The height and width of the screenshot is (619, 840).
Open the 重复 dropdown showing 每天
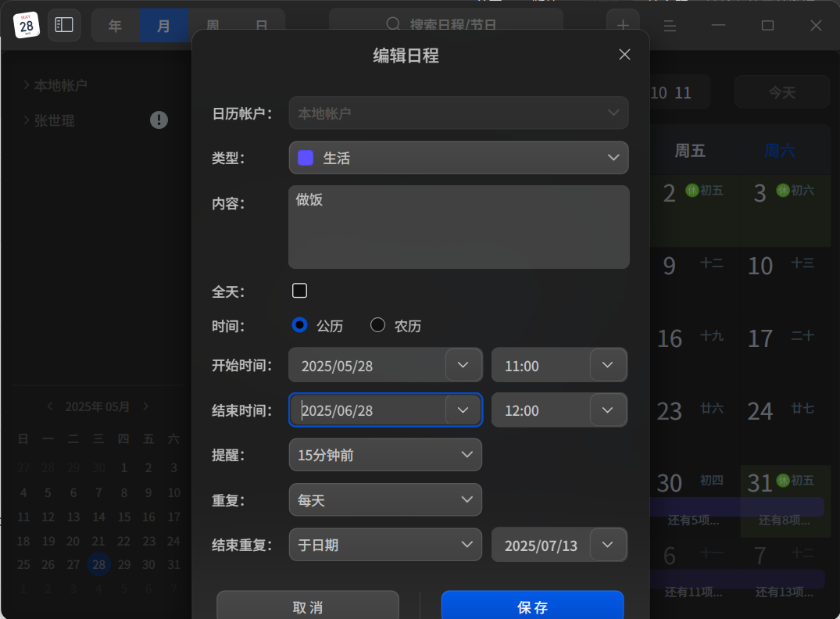point(385,499)
